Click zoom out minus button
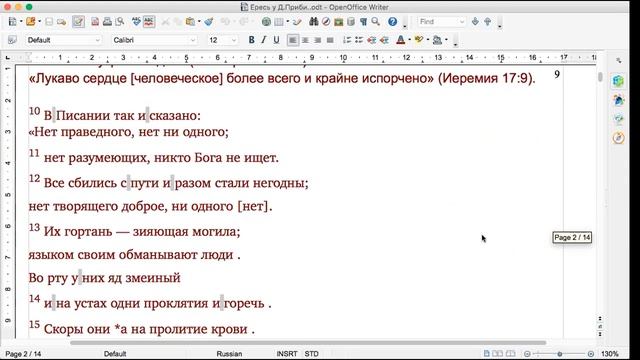 tap(527, 354)
